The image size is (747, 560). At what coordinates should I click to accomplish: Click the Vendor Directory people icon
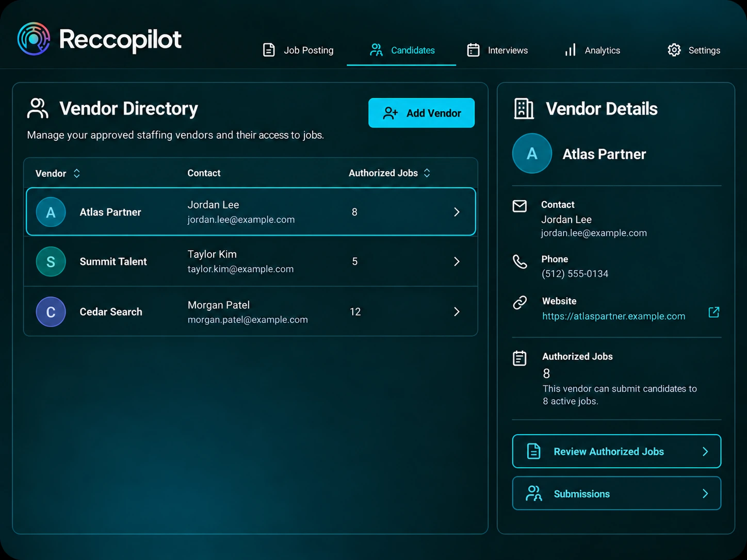[38, 108]
